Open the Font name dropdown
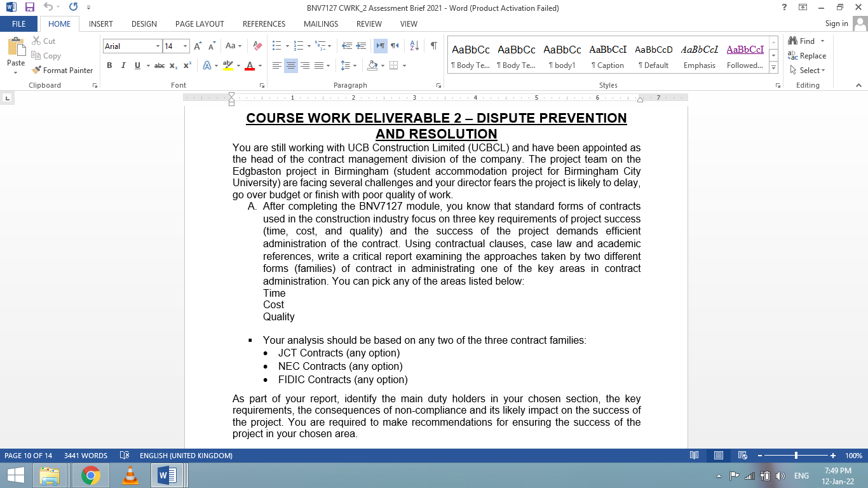868x488 pixels. point(158,46)
